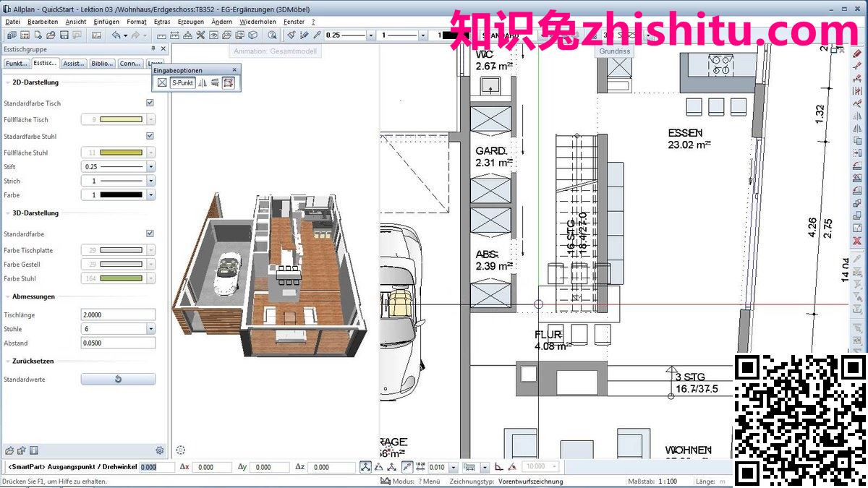Click the open folder toolbar icon
This screenshot has height=488, width=868.
[x=51, y=35]
